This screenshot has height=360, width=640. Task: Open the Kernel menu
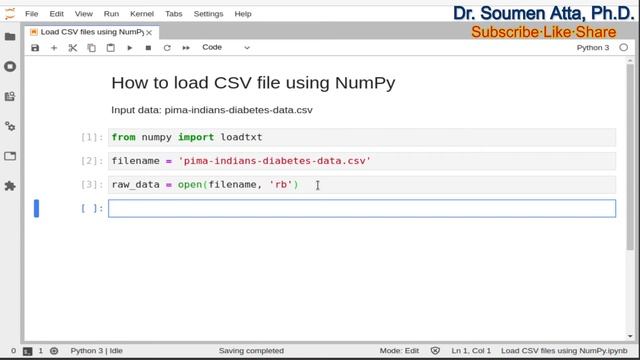tap(142, 14)
